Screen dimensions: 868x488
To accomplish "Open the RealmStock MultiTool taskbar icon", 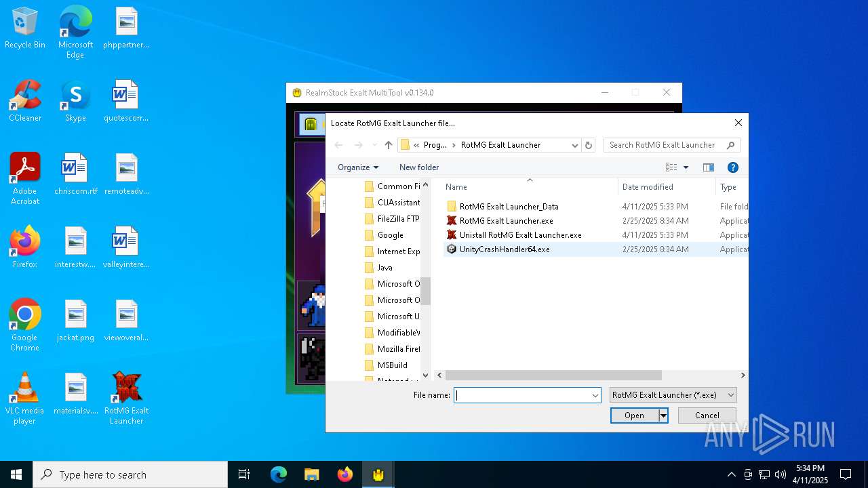I will (378, 474).
